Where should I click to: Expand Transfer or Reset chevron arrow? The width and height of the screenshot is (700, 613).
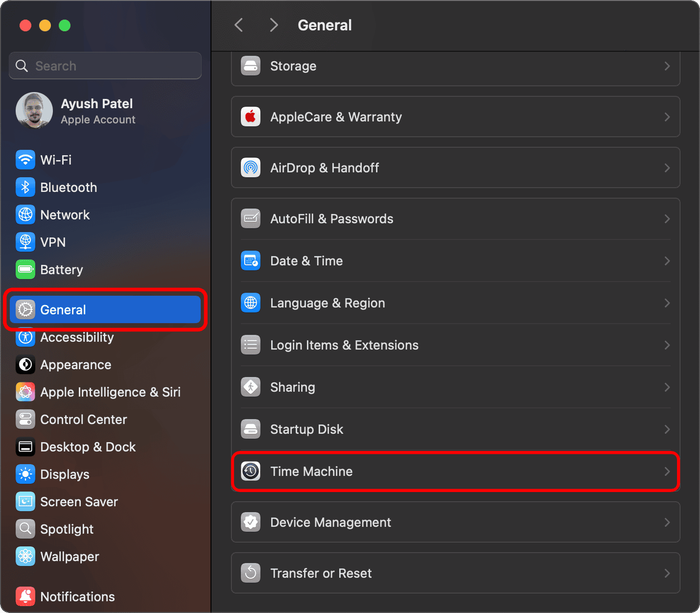click(667, 573)
